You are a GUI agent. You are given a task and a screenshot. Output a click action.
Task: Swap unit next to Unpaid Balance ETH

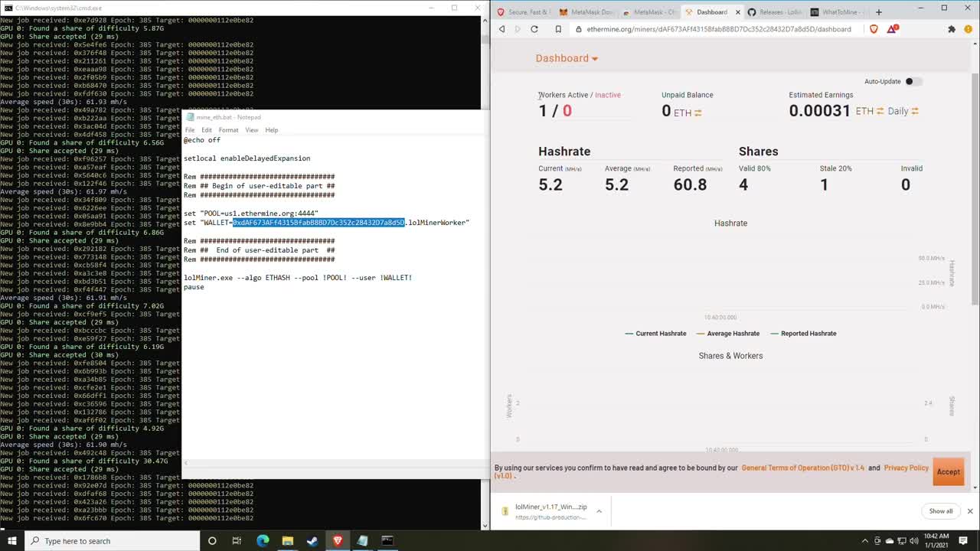(x=698, y=112)
